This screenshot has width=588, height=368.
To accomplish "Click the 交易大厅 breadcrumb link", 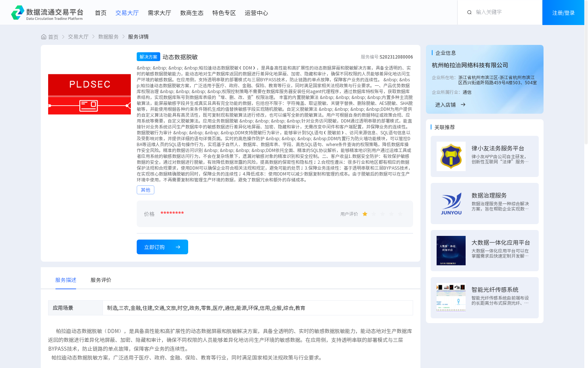I will 78,37.
